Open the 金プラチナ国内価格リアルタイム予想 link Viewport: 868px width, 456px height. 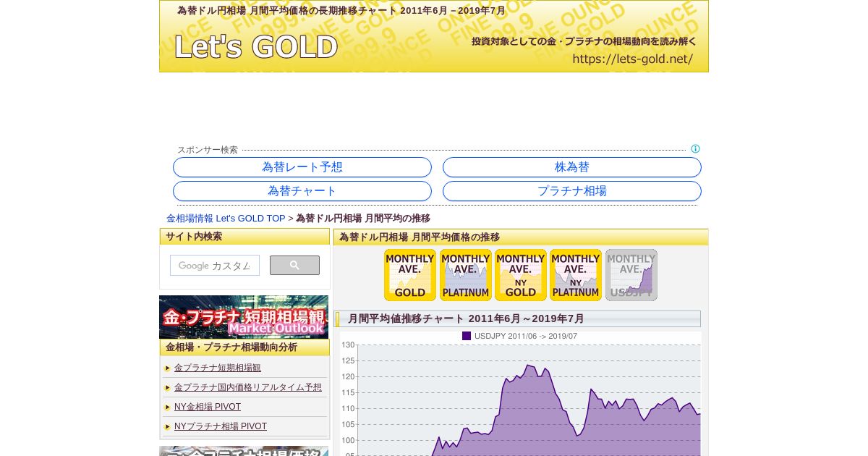coord(248,388)
